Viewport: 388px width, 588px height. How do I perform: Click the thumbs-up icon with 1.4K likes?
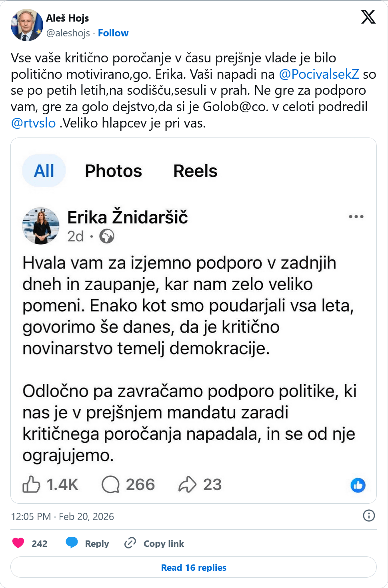pos(31,484)
